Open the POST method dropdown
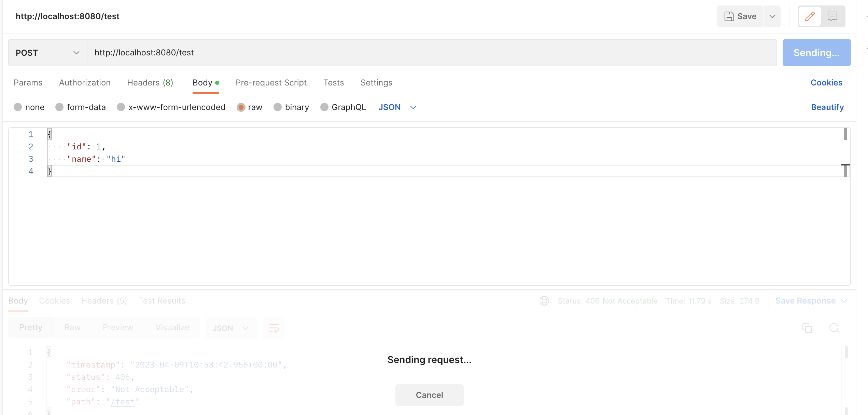868x415 pixels. [47, 53]
